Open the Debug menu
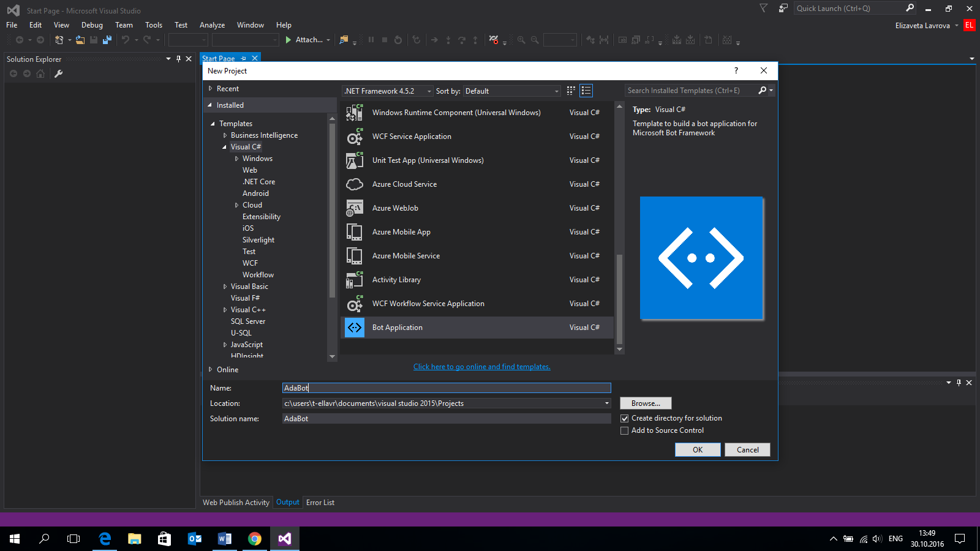The width and height of the screenshot is (980, 551). (92, 25)
